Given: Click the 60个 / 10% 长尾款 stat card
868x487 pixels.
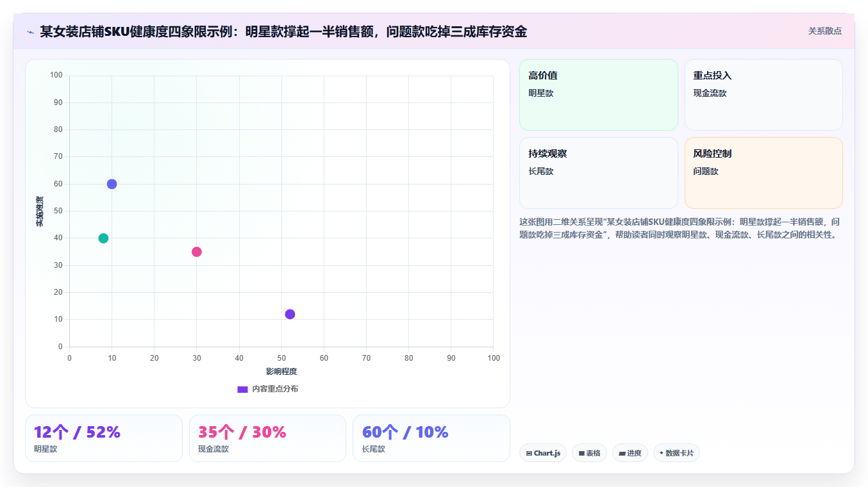Looking at the screenshot, I should click(431, 438).
